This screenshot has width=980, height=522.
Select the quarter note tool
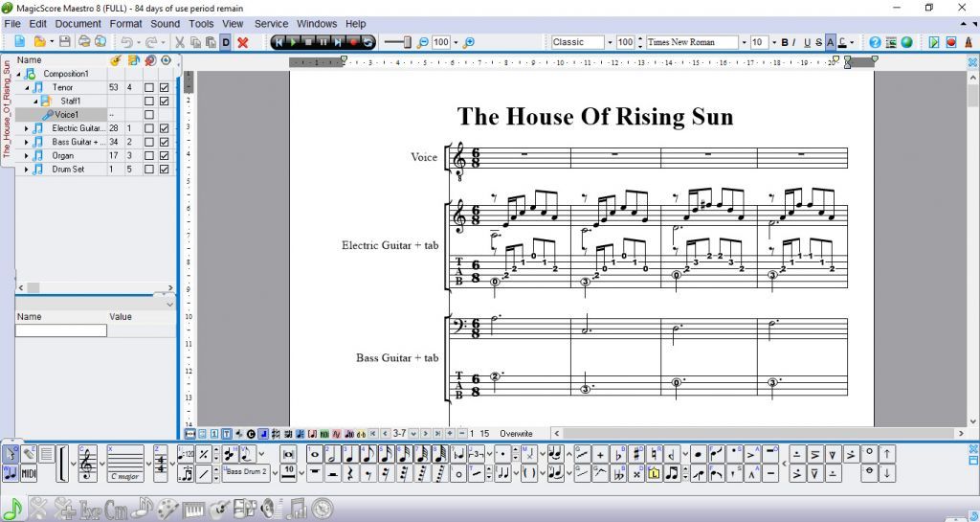(351, 454)
